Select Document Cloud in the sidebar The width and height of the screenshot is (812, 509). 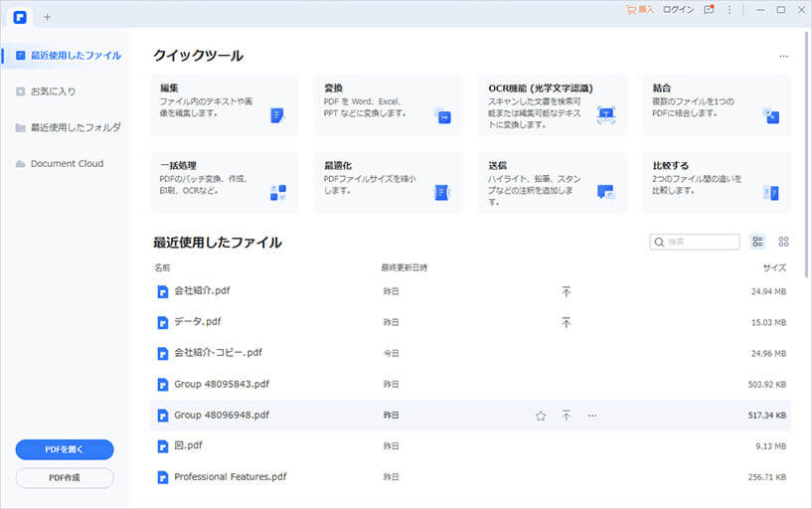click(66, 163)
